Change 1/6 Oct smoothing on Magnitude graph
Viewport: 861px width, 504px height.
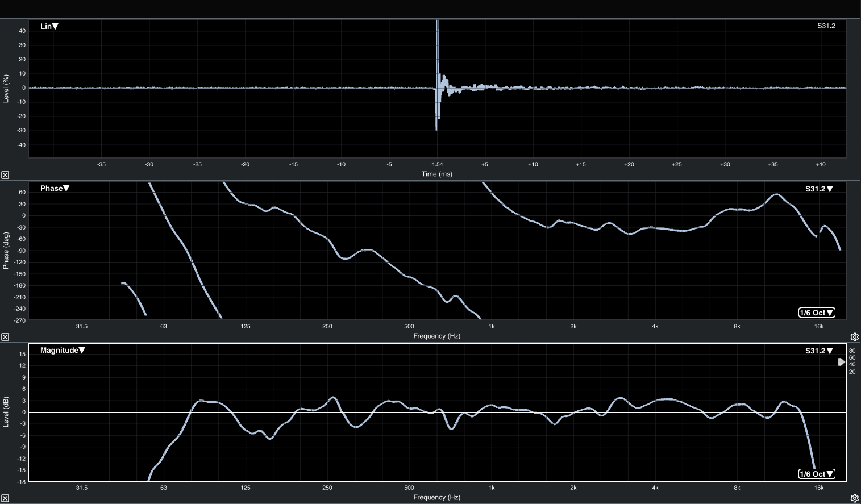[817, 474]
